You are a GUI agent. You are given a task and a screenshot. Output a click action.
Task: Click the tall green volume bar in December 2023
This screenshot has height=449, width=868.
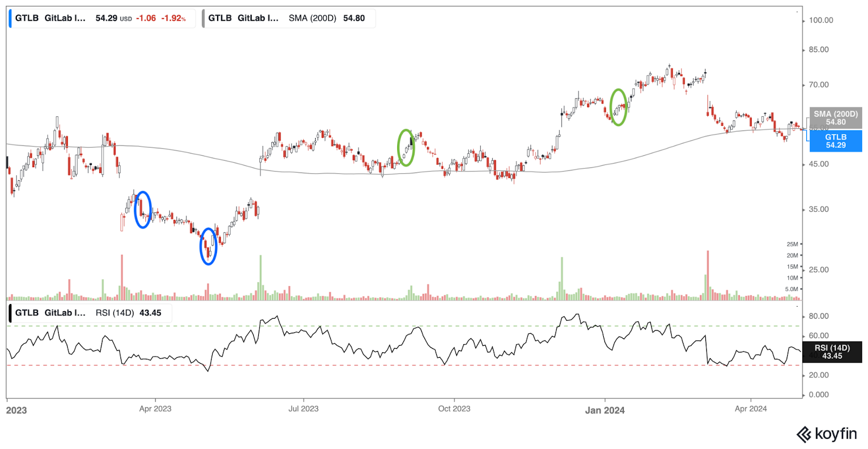[x=561, y=279]
